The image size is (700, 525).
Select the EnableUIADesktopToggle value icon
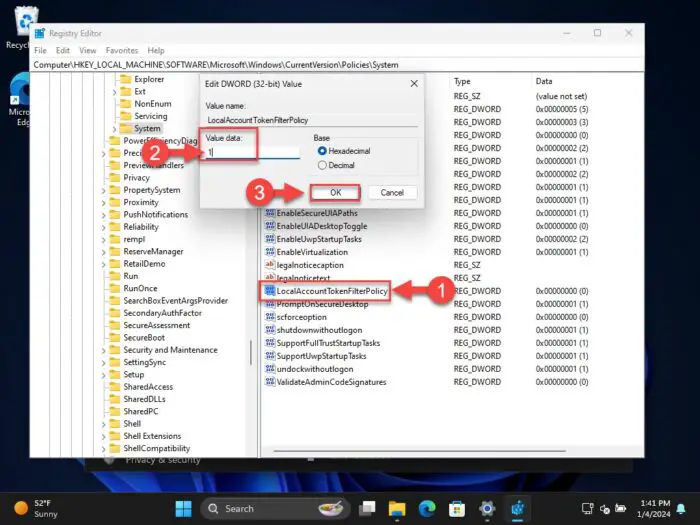pos(270,226)
